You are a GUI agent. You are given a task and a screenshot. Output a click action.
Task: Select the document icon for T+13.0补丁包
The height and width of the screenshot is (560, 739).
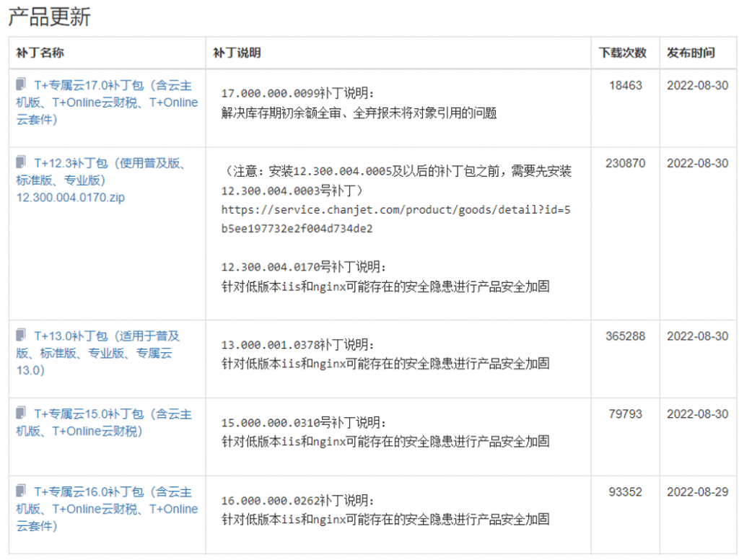(x=21, y=336)
